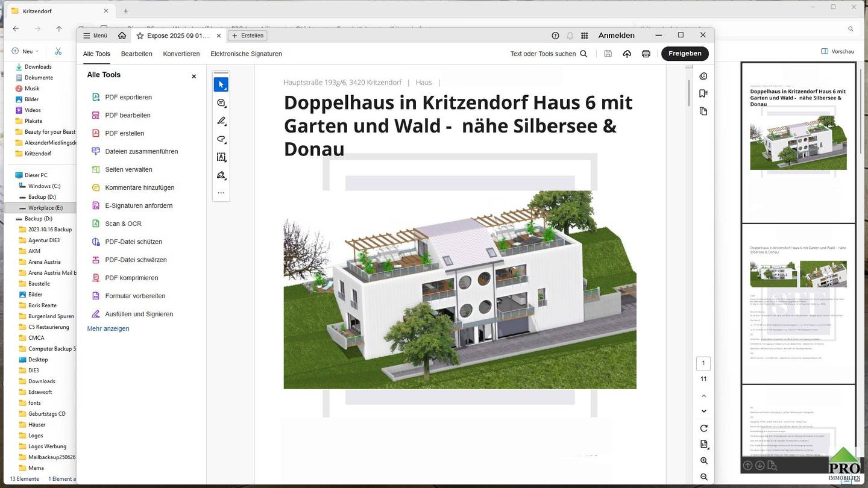The height and width of the screenshot is (488, 868).
Task: Click Mehr anzeigen link
Action: pos(108,328)
